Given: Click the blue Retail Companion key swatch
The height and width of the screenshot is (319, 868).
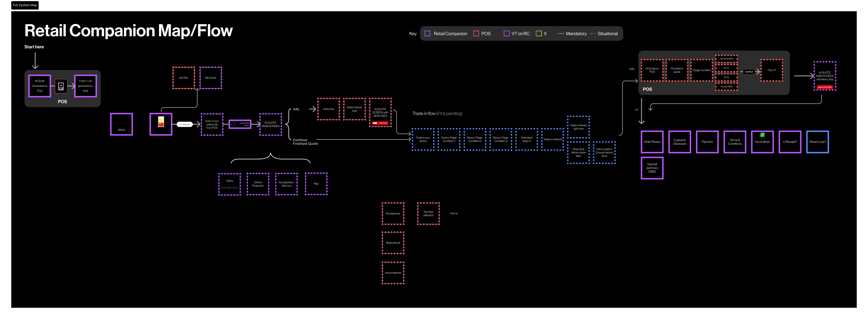Looking at the screenshot, I should point(427,34).
